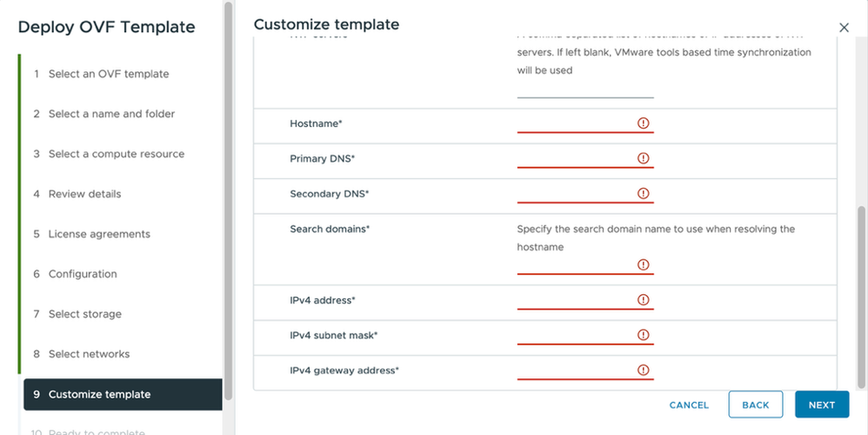Click into the IPv4 address field

tap(576, 300)
